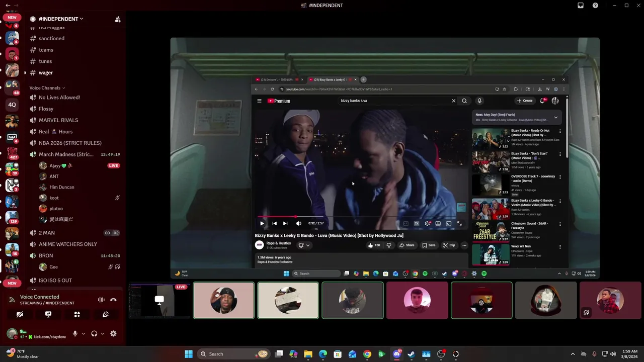Select user plutoo in voice list
644x362 pixels.
pos(56,209)
